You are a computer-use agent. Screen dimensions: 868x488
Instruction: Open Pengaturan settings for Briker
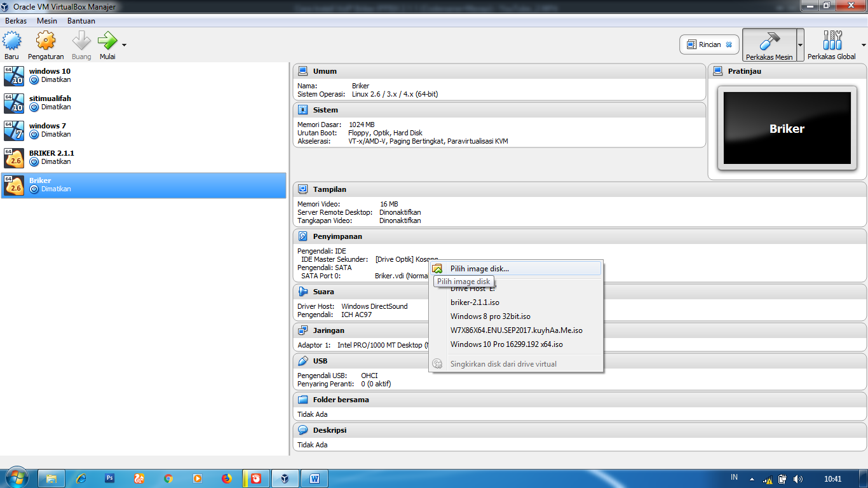pos(45,44)
